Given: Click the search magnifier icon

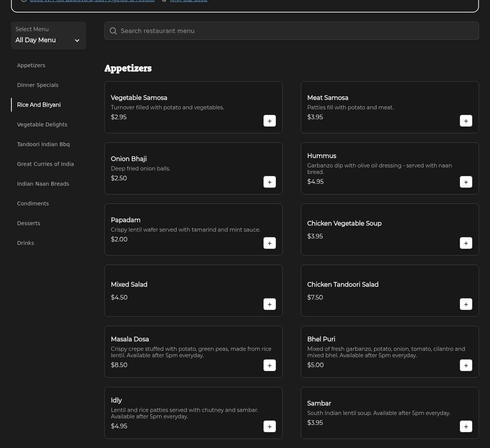Looking at the screenshot, I should [113, 31].
